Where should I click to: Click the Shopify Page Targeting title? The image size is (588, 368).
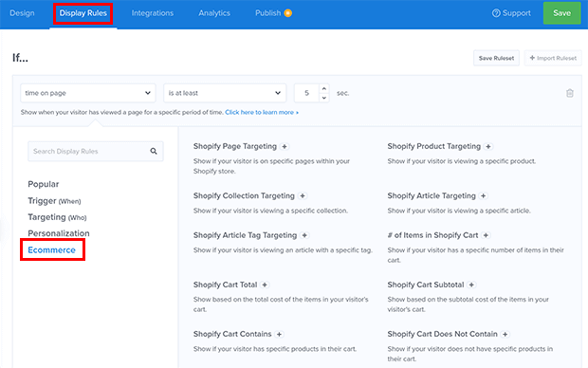pos(235,146)
